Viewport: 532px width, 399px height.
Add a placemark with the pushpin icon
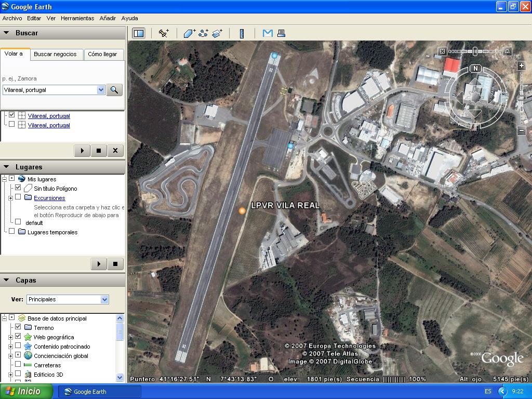pos(164,33)
